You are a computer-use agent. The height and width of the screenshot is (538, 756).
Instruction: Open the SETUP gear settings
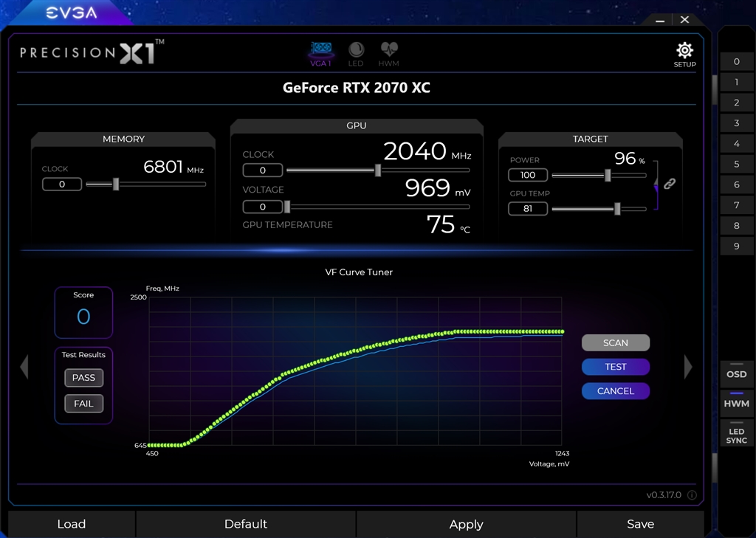(x=684, y=55)
